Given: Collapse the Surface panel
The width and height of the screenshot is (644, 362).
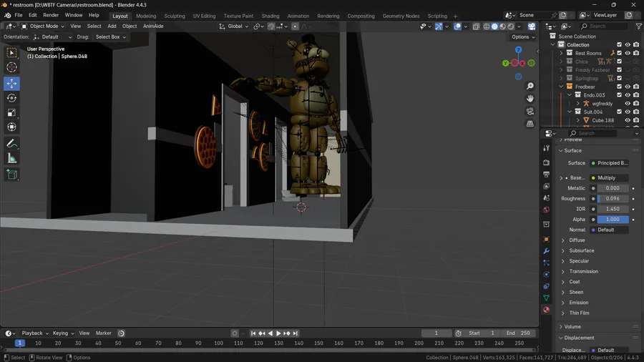Looking at the screenshot, I should (561, 151).
